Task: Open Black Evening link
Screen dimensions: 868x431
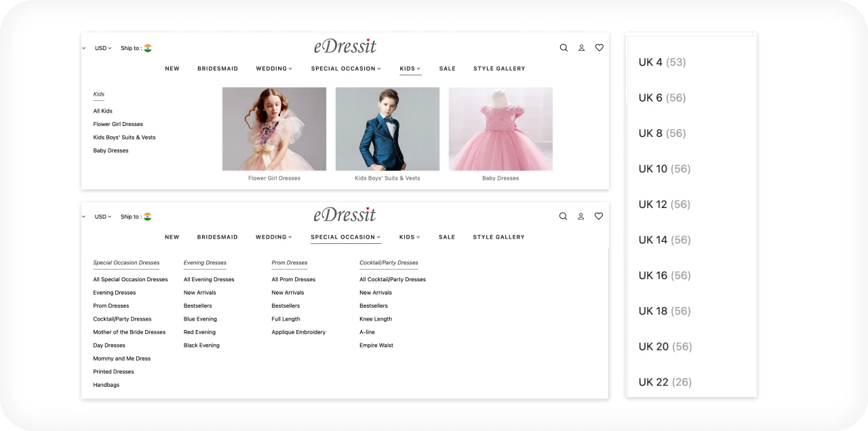Action: pos(201,346)
